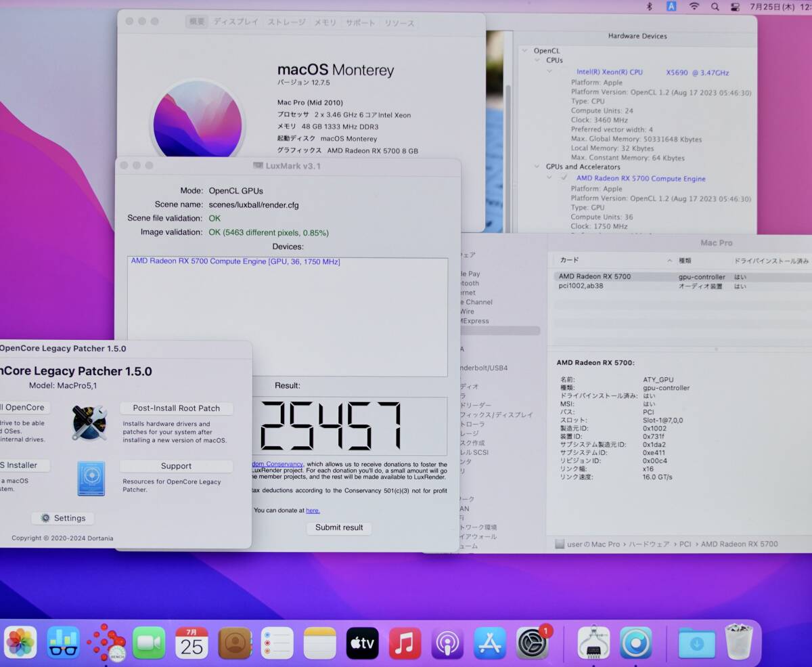Collapse GPUs and Accelerators node
The height and width of the screenshot is (667, 812).
click(537, 167)
